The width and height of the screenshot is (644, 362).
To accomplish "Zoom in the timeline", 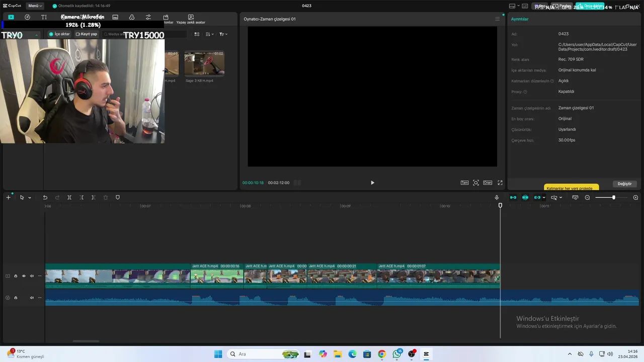I will click(635, 198).
